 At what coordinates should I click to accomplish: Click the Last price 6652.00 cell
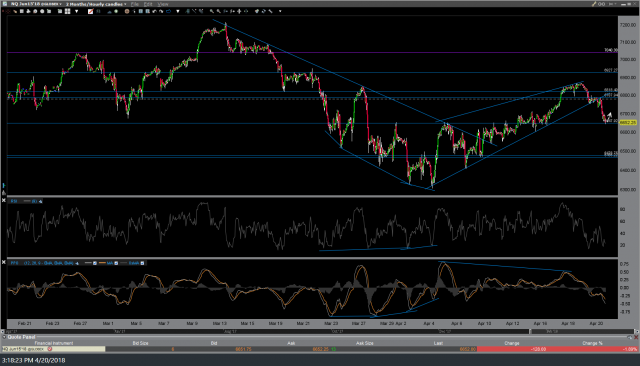pyautogui.click(x=438, y=349)
